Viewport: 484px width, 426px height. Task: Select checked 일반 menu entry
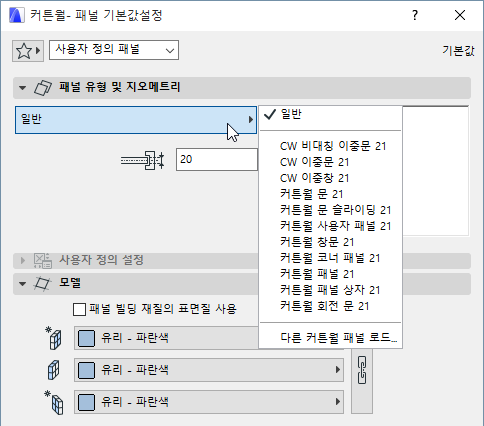[x=330, y=114]
